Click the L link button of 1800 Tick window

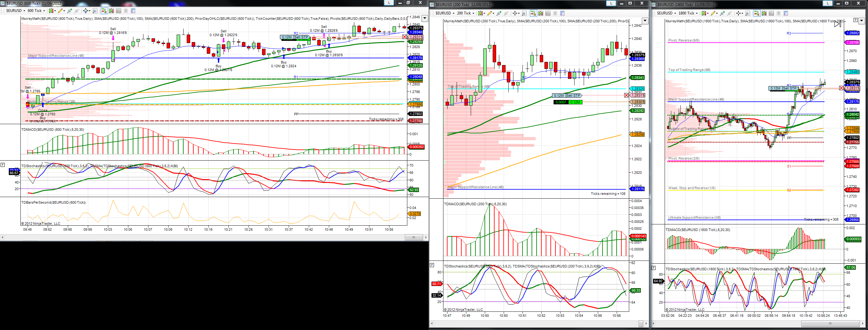click(828, 3)
